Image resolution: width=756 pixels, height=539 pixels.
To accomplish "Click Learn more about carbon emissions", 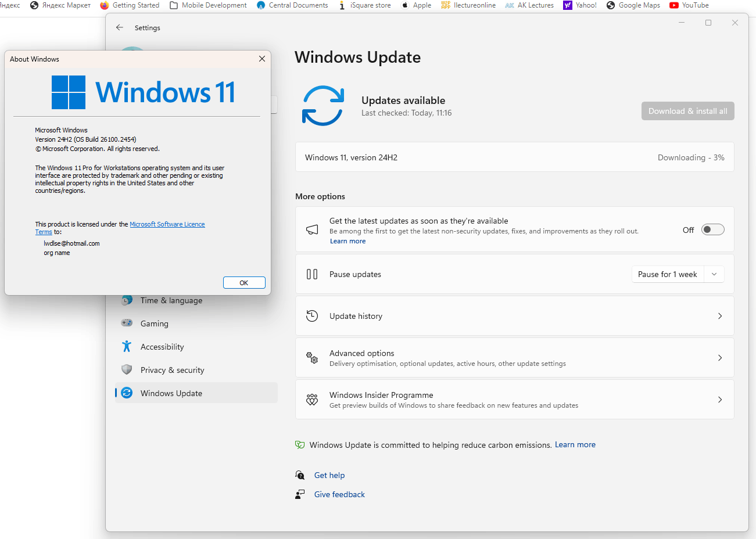I will click(x=575, y=444).
